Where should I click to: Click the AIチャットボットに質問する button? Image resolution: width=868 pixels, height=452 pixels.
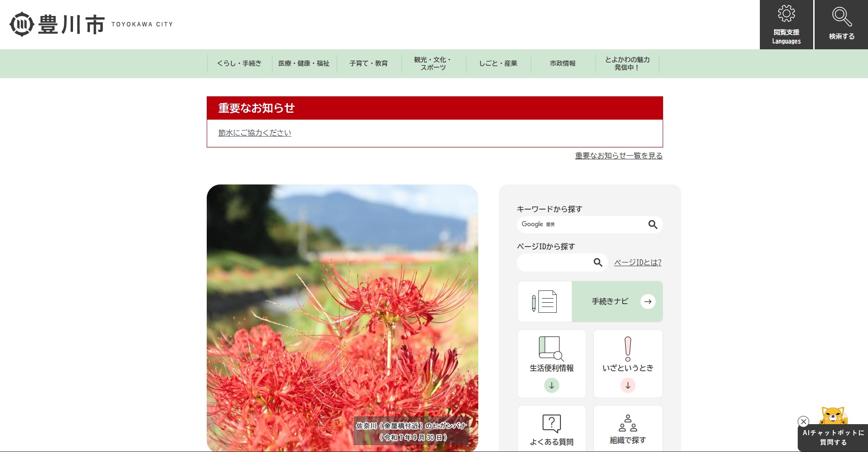[x=833, y=437]
